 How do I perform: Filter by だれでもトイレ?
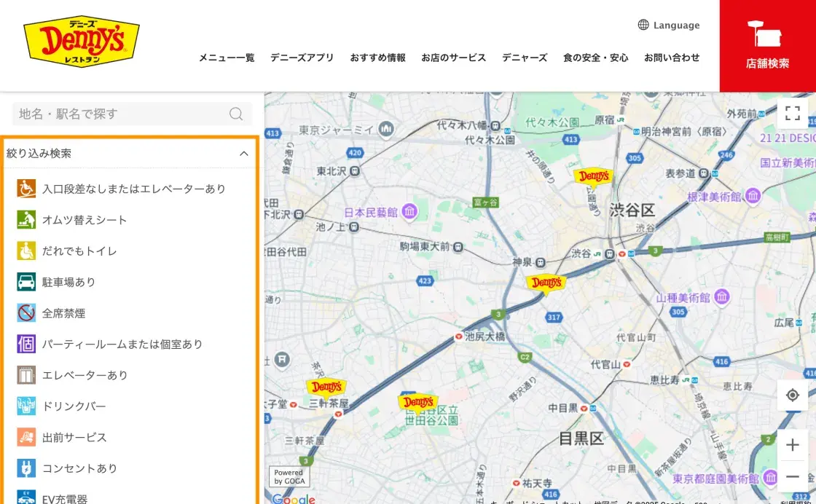pyautogui.click(x=79, y=251)
